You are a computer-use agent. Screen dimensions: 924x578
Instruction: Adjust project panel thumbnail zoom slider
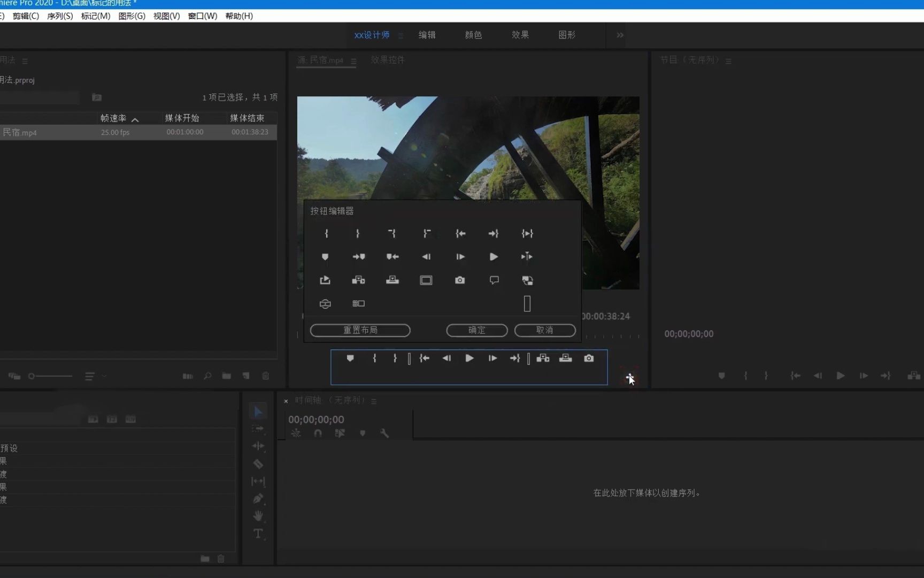click(32, 376)
